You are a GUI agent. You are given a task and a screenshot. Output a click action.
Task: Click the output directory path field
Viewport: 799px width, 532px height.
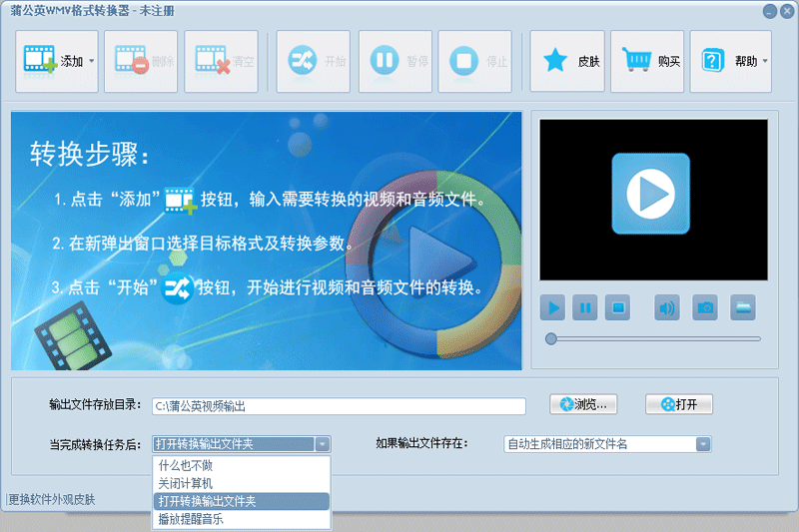(x=339, y=406)
